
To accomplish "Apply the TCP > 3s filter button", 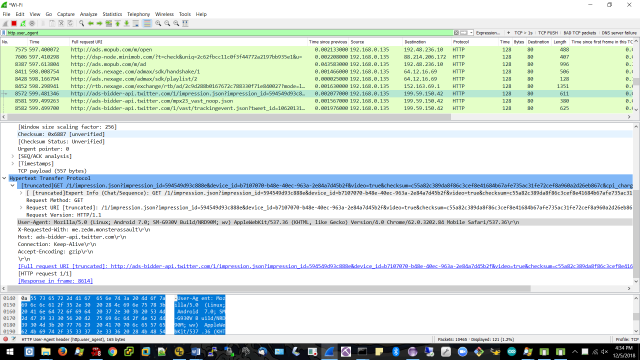I will click(x=523, y=33).
